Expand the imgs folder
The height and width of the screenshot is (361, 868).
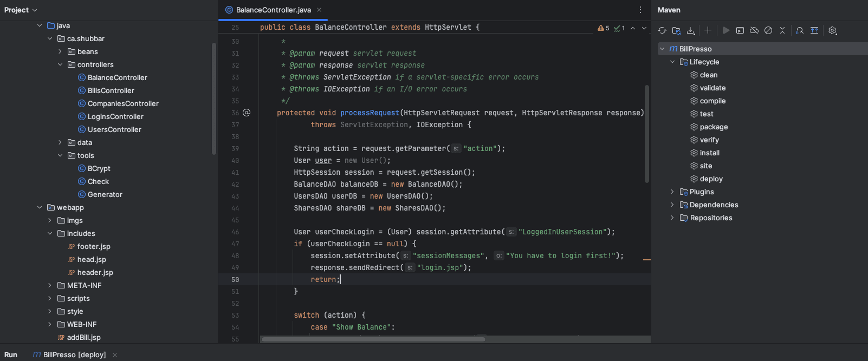click(50, 220)
